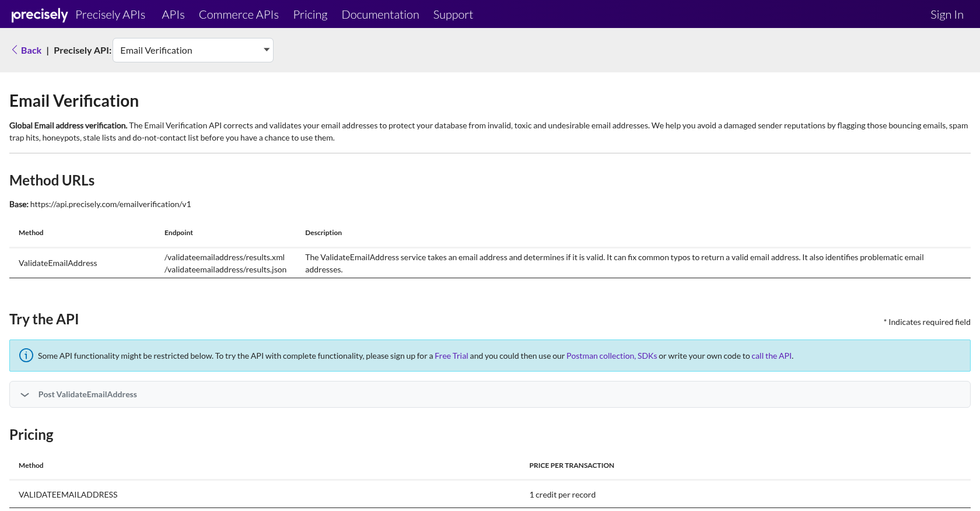Open the Postman collection link

coord(601,356)
